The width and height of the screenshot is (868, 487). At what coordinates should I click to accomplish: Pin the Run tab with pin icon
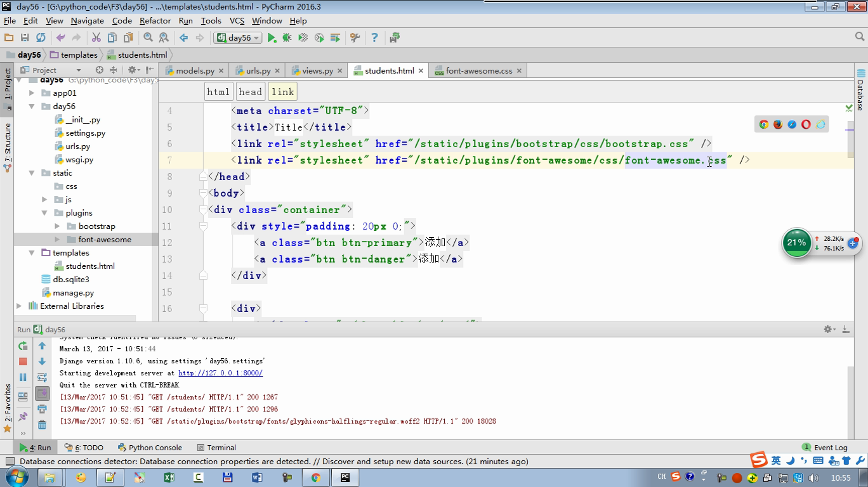[23, 417]
